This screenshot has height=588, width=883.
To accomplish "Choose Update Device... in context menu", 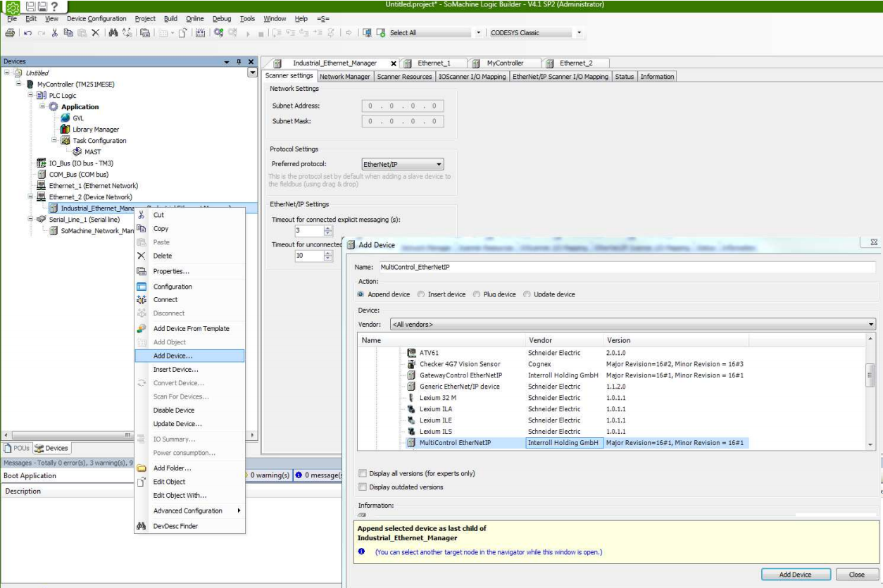I will click(x=189, y=424).
